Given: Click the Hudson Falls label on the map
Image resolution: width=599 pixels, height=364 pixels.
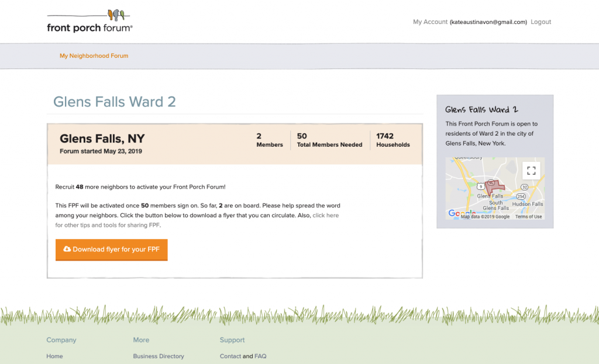Looking at the screenshot, I should click(528, 204).
